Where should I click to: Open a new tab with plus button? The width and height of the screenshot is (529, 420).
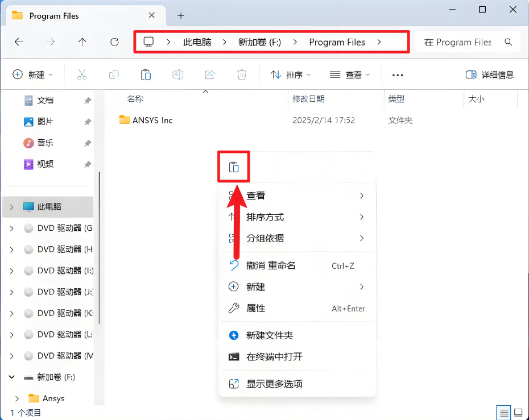pos(181,15)
